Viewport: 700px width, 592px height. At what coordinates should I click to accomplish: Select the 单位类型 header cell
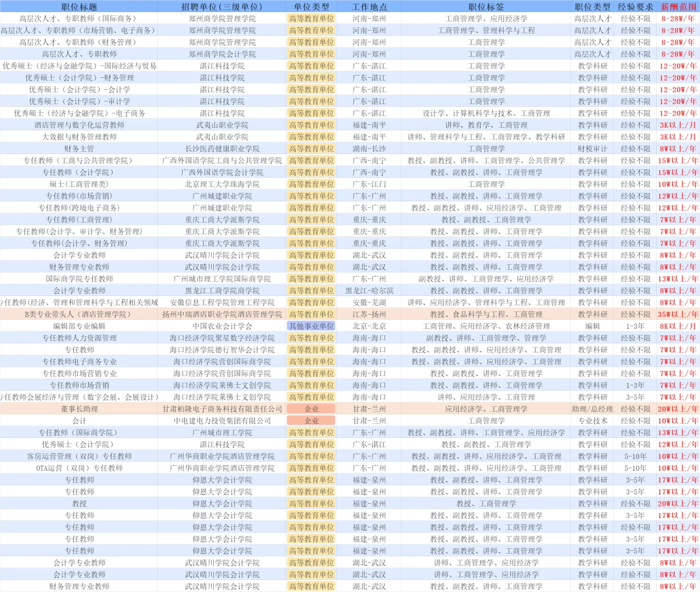(x=311, y=7)
